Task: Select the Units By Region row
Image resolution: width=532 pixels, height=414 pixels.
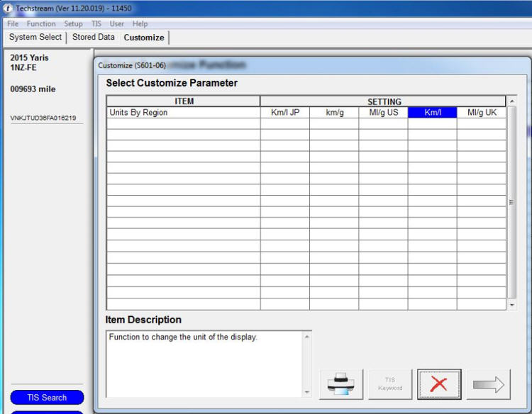Action: point(183,113)
